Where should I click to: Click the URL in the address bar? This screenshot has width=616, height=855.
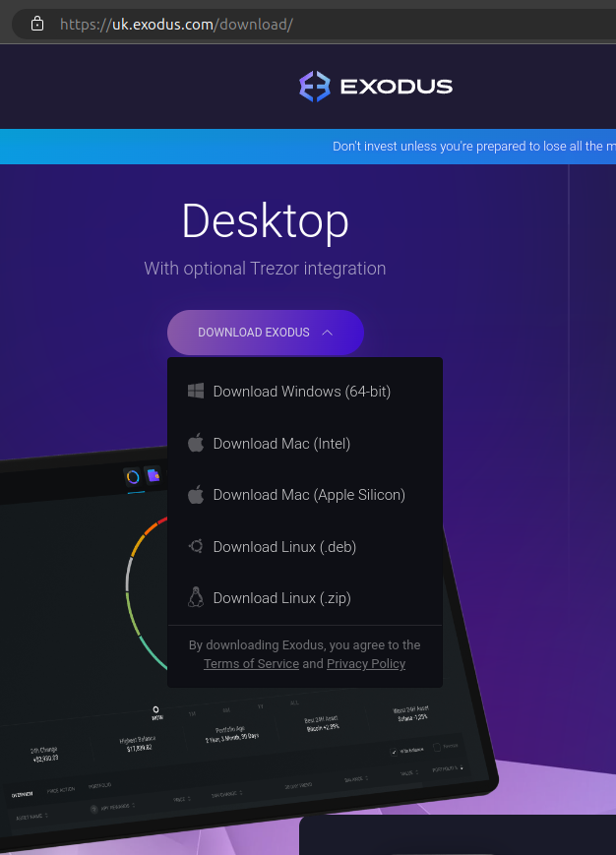point(176,25)
